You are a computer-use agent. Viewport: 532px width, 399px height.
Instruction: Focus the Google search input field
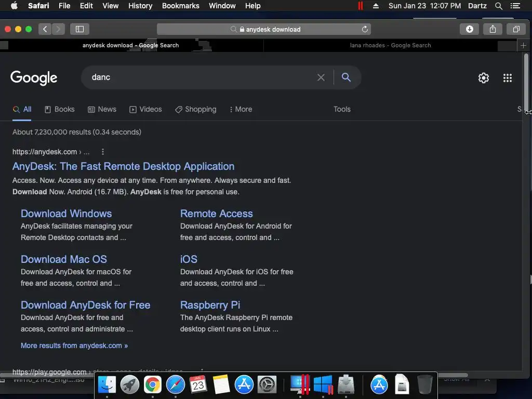tap(200, 77)
